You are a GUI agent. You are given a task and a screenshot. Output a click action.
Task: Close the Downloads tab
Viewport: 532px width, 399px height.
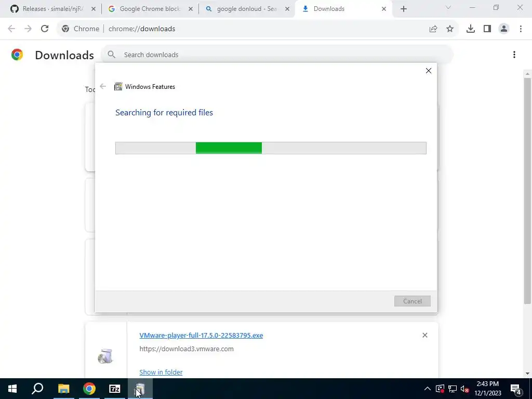(384, 9)
